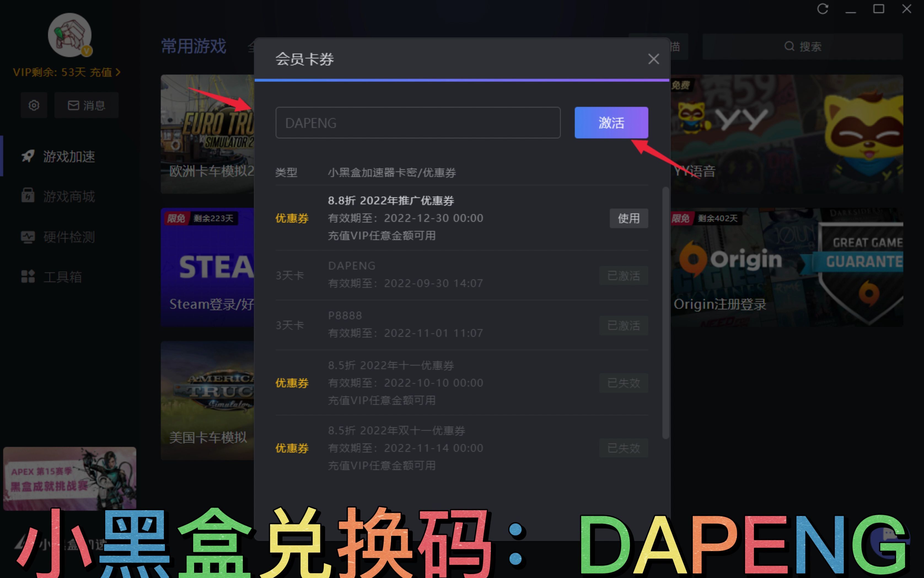Screen dimensions: 924x578
Task: Click the 8.8折 2022年推广优惠券 title
Action: click(x=391, y=201)
